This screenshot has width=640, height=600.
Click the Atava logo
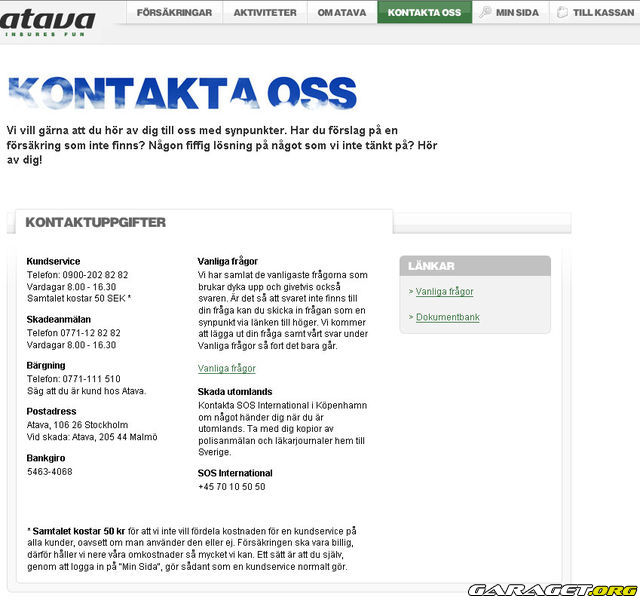click(x=48, y=20)
